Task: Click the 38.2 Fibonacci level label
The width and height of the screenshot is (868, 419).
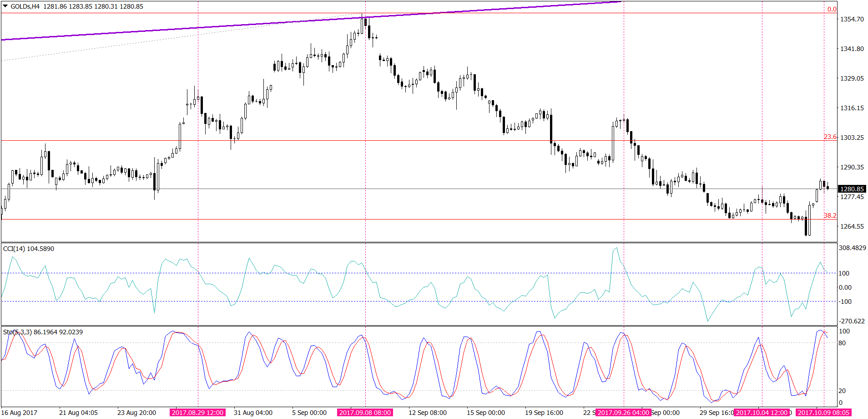Action: [x=830, y=215]
